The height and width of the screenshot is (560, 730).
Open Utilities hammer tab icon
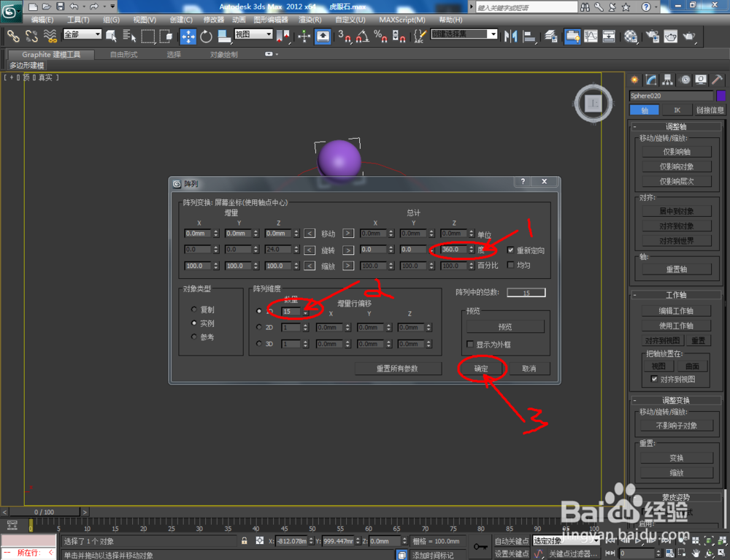click(x=717, y=80)
